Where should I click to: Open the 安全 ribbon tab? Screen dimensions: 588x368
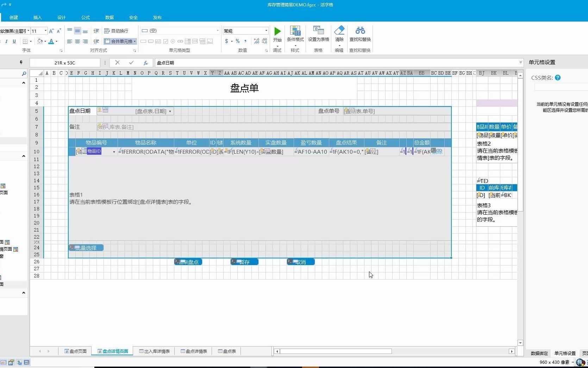tap(133, 17)
